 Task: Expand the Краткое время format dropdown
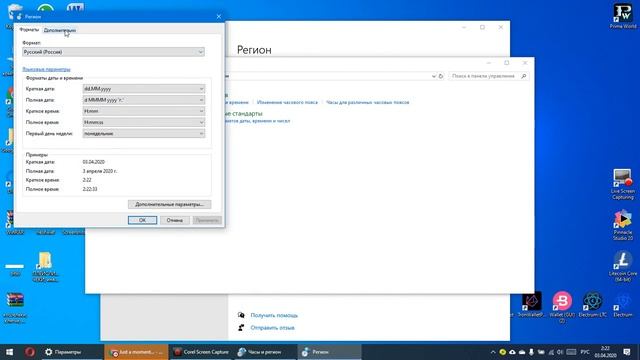(x=144, y=111)
